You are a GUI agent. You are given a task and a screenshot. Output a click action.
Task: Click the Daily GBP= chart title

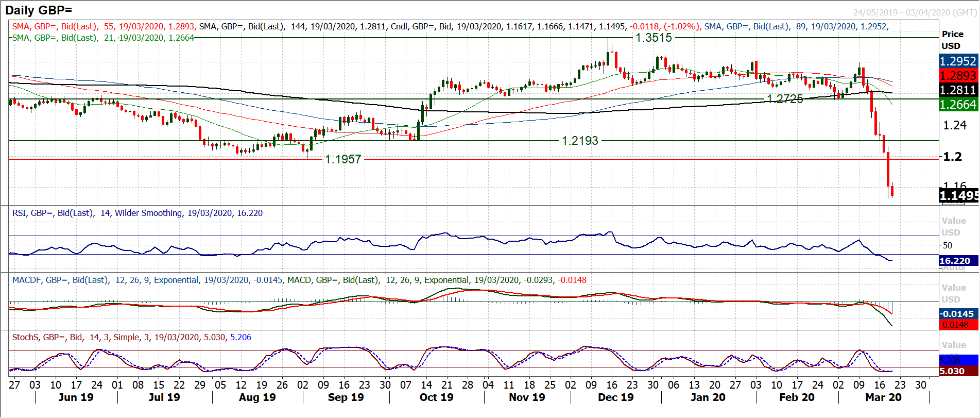(39, 10)
